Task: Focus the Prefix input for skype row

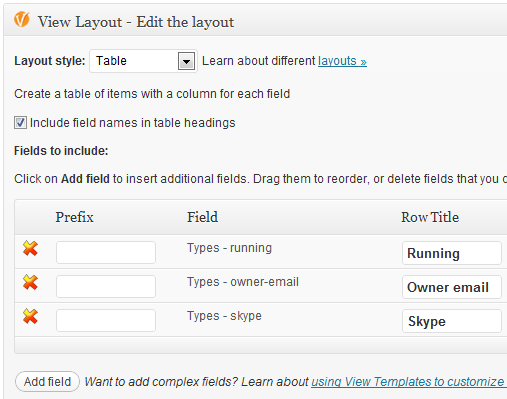Action: (106, 320)
